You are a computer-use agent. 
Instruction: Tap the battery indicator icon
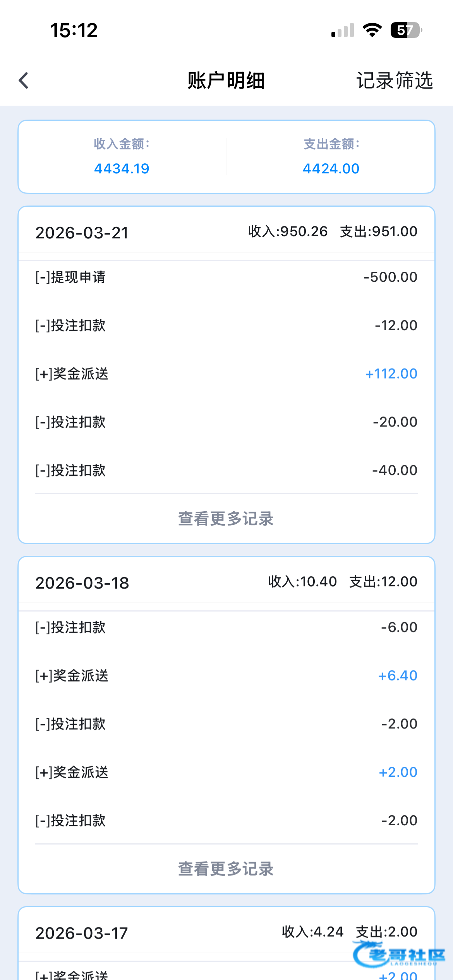pyautogui.click(x=406, y=30)
